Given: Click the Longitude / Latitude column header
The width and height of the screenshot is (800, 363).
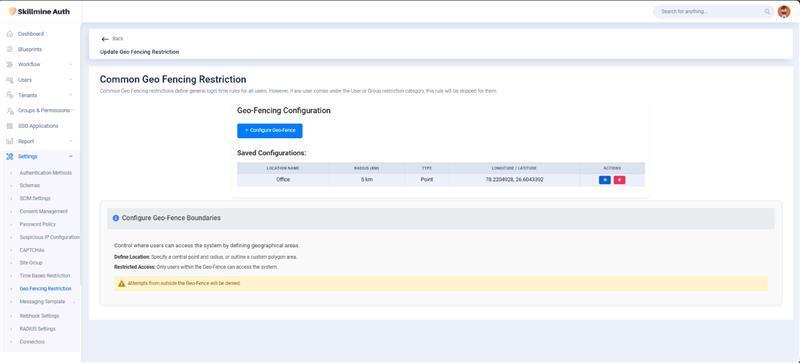Looking at the screenshot, I should coord(514,168).
